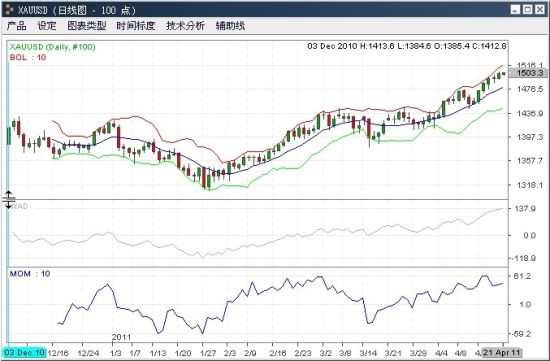Open the 辅助线 menu

[x=230, y=26]
